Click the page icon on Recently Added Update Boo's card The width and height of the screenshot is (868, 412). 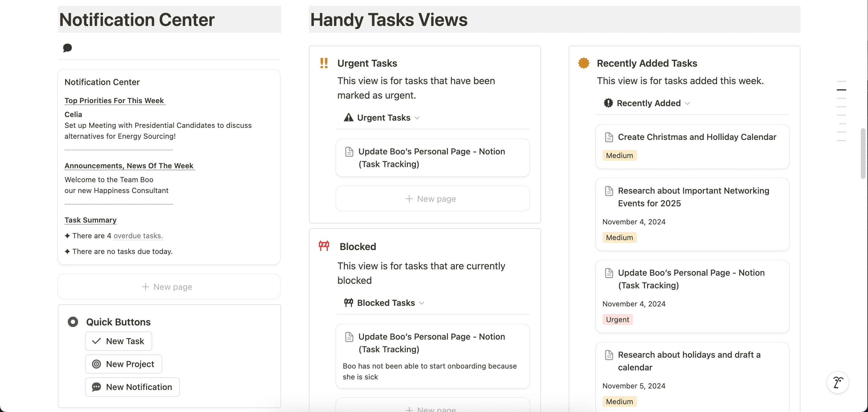pyautogui.click(x=609, y=273)
